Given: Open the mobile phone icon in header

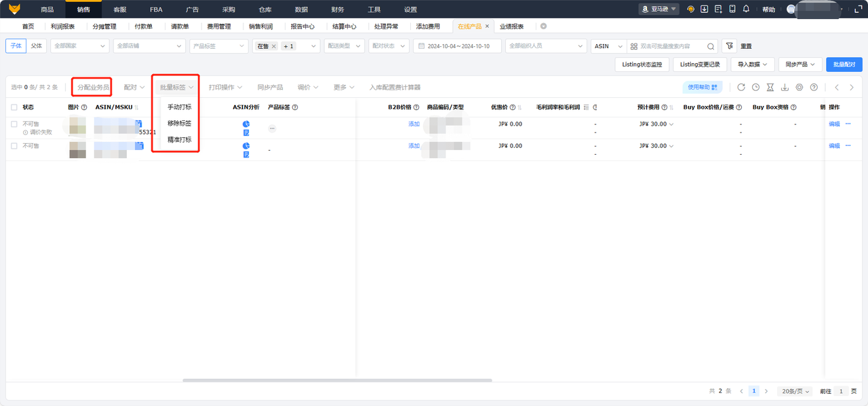Looking at the screenshot, I should 732,10.
